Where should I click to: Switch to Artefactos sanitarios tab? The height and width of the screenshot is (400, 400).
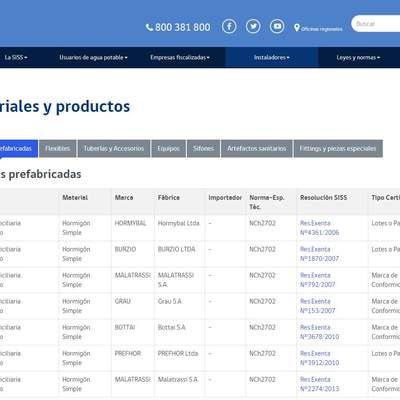tap(257, 148)
